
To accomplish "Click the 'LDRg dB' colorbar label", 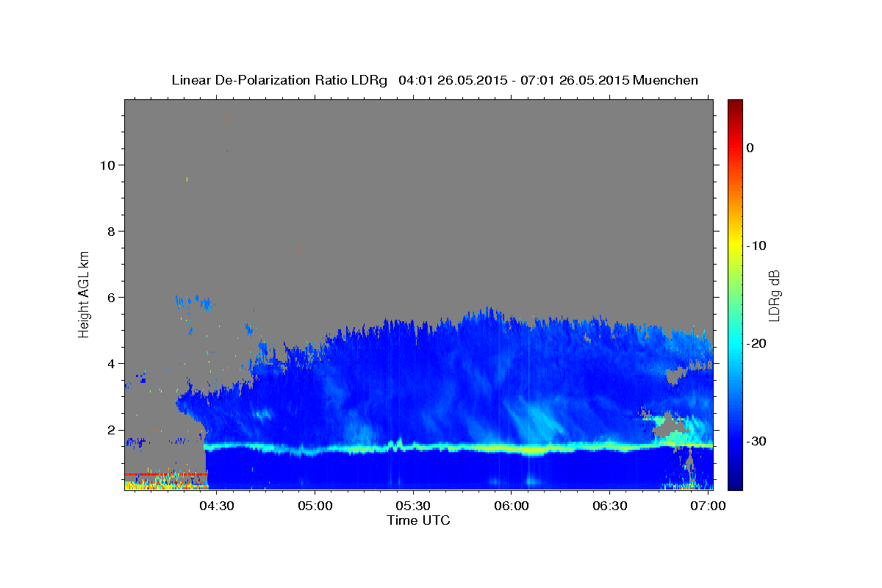I will click(774, 295).
